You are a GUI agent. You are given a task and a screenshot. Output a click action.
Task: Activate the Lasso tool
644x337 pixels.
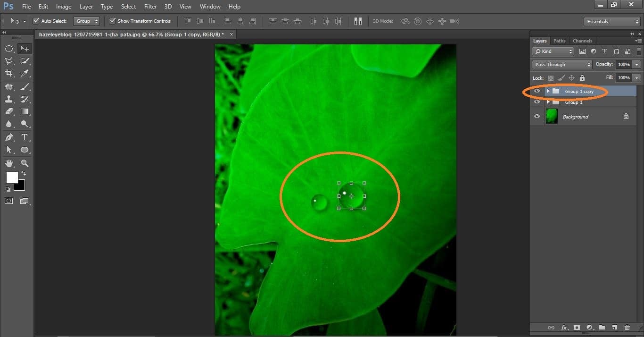[x=9, y=60]
